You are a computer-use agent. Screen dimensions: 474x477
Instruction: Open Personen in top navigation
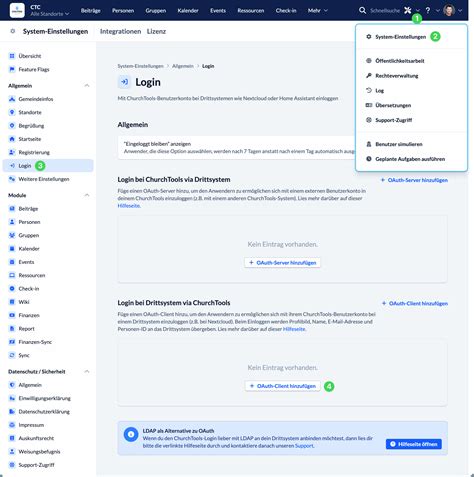[123, 11]
